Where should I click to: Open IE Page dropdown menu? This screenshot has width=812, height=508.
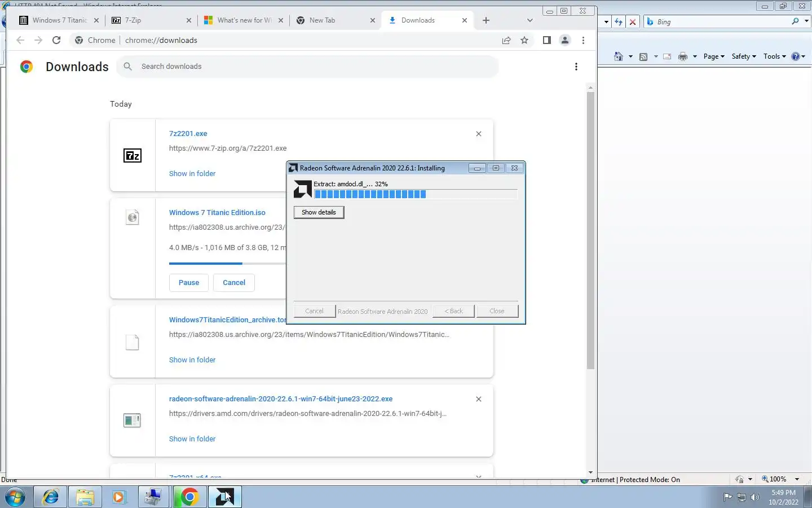(x=714, y=56)
